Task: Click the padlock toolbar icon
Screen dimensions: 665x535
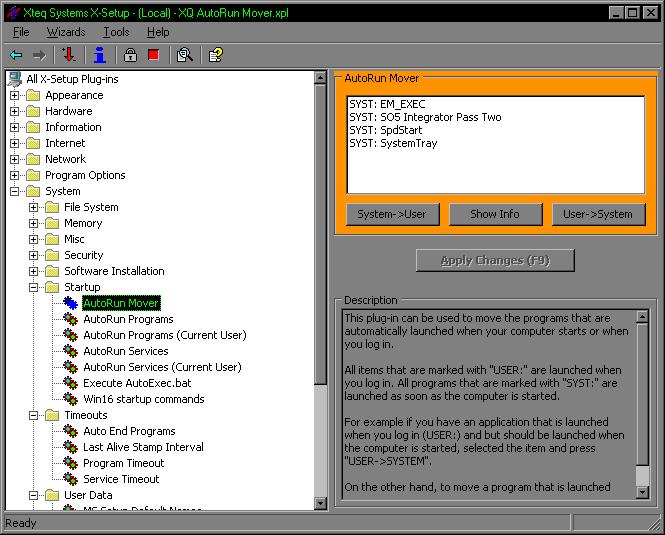Action: click(x=130, y=55)
